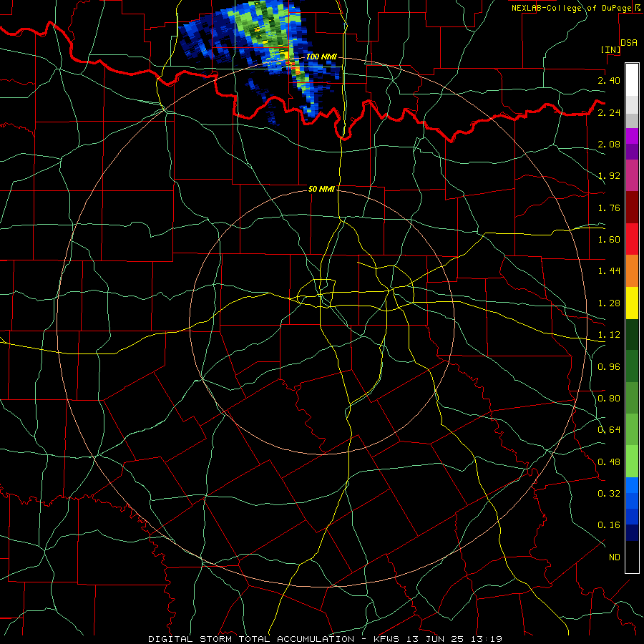Select the orange 1.44 color swatch
Screen dimensions: 644x644
coord(632,270)
